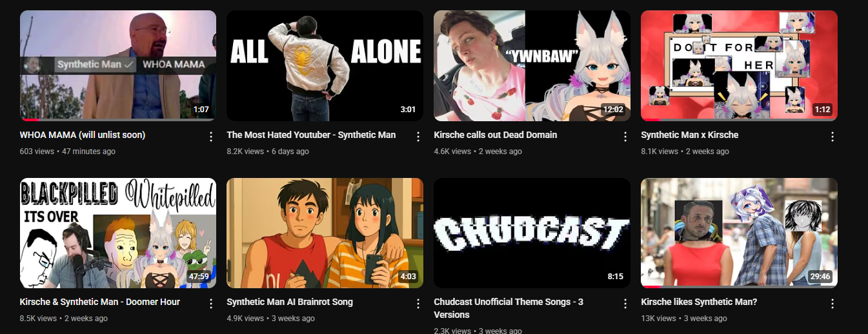Open options menu for WHOA MAMA video

tap(210, 137)
